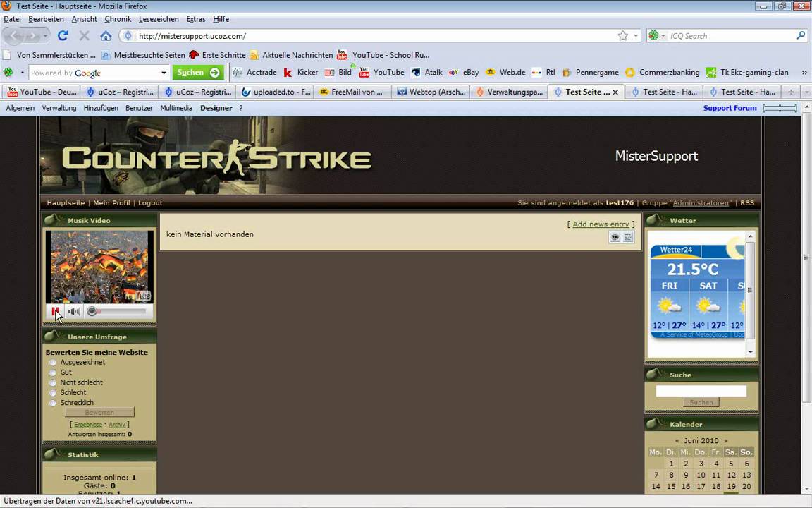Open a new tab with plus button
The height and width of the screenshot is (508, 812).
(x=791, y=92)
